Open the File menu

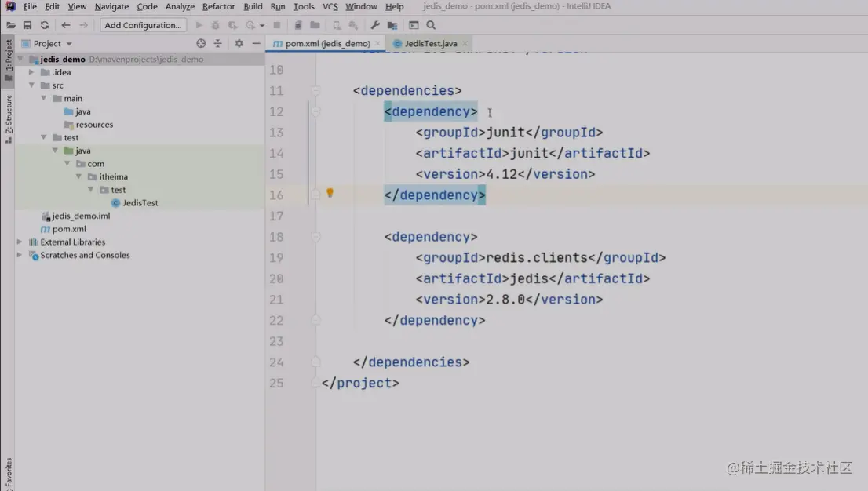point(30,6)
